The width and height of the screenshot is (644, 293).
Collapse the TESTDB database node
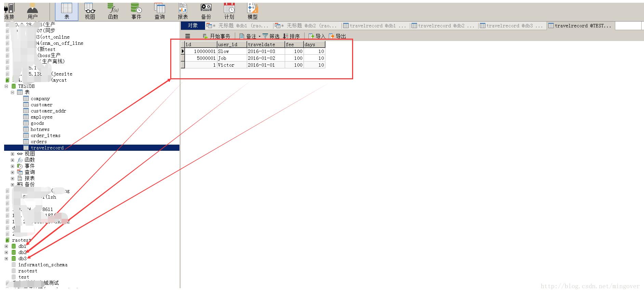point(6,86)
